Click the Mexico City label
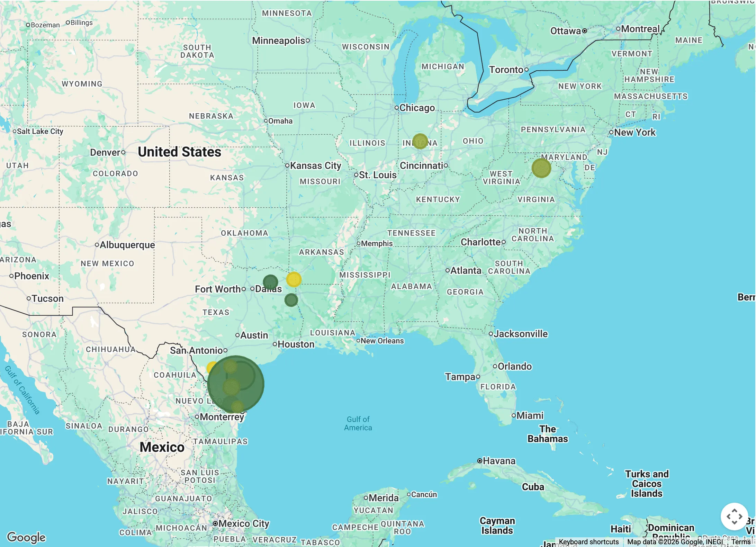Image resolution: width=756 pixels, height=547 pixels. click(244, 523)
